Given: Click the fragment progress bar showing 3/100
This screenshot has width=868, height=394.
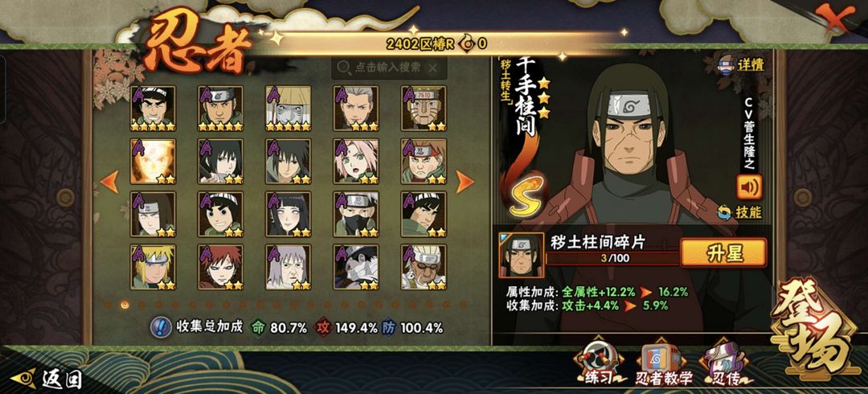Looking at the screenshot, I should click(612, 258).
